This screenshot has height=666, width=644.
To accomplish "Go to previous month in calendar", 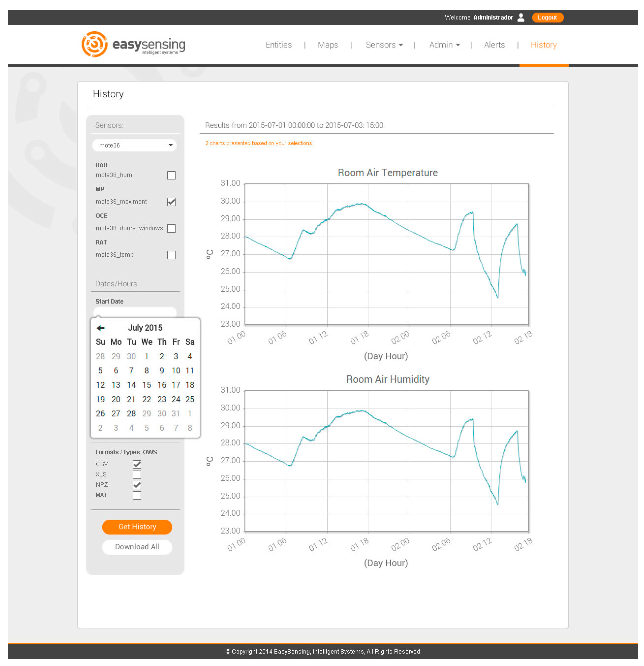I will [x=101, y=328].
